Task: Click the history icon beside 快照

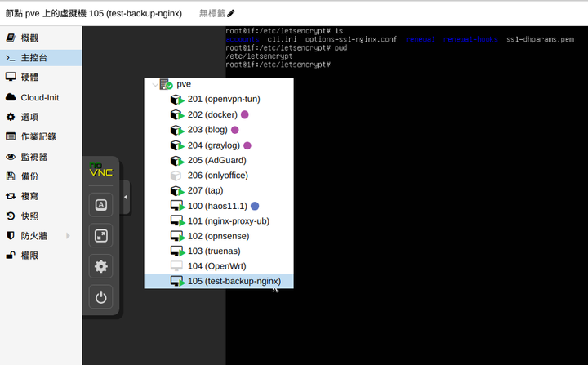Action: 11,216
